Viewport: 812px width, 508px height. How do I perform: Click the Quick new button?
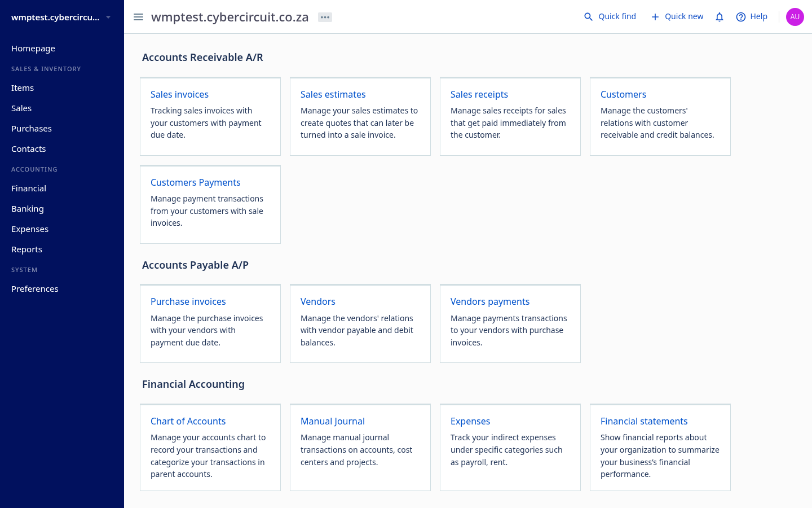[x=677, y=17]
